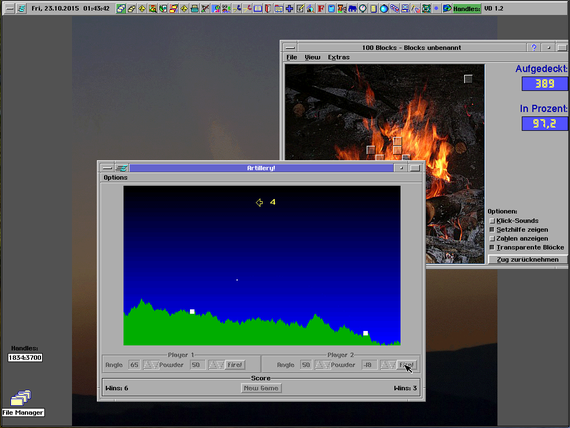Click the Aufgedeckt counter showing 389
570x428 pixels.
545,84
